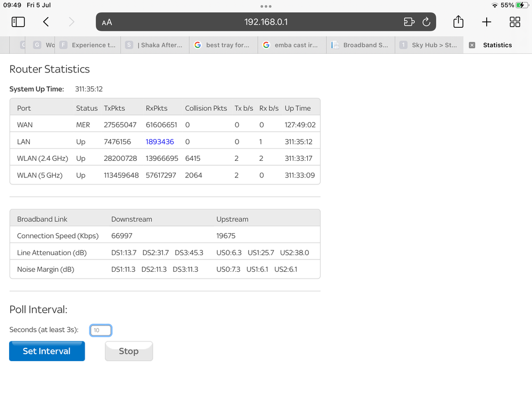Image resolution: width=532 pixels, height=399 pixels.
Task: Select the 'emba cast ir...' tab
Action: 291,45
